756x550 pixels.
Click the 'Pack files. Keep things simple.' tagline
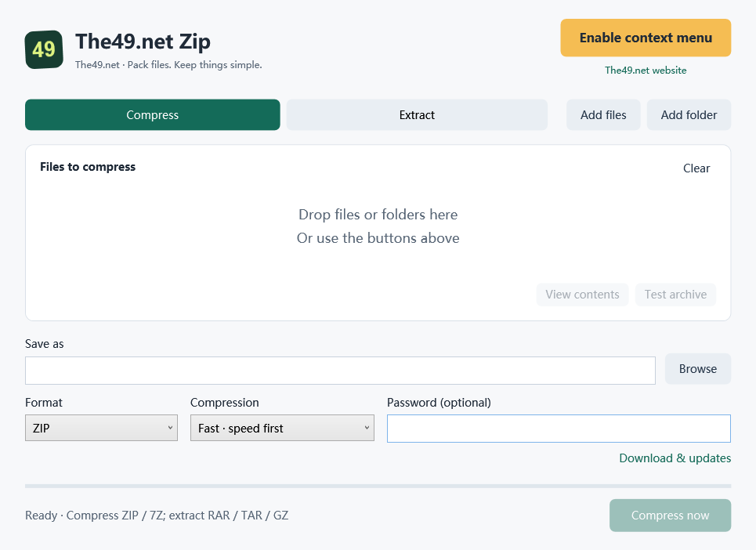click(x=195, y=64)
